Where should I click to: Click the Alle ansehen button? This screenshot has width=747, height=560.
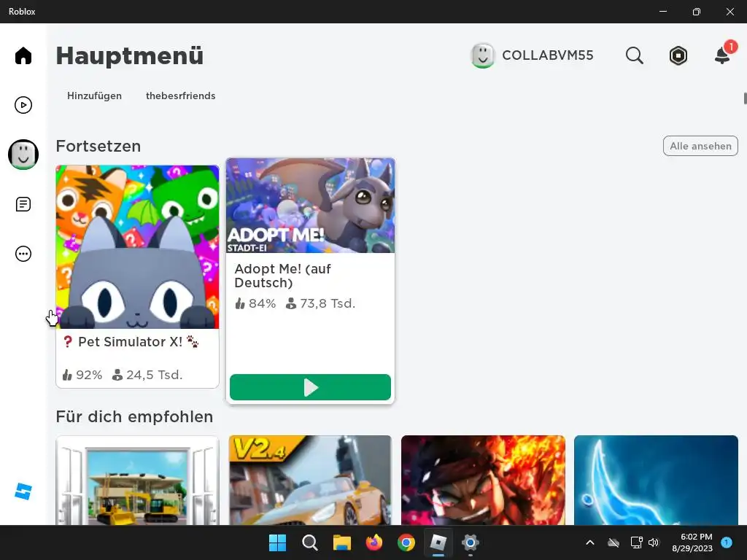tap(700, 146)
